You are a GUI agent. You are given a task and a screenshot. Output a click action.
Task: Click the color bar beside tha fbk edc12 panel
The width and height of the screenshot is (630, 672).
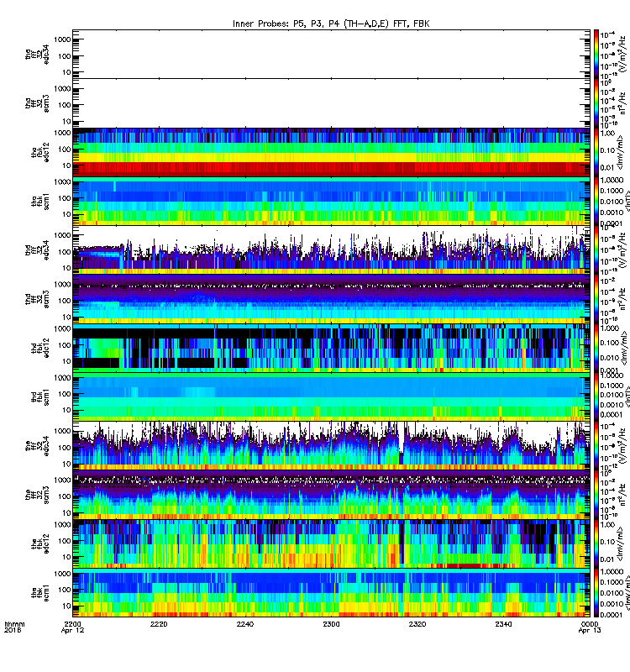596,153
